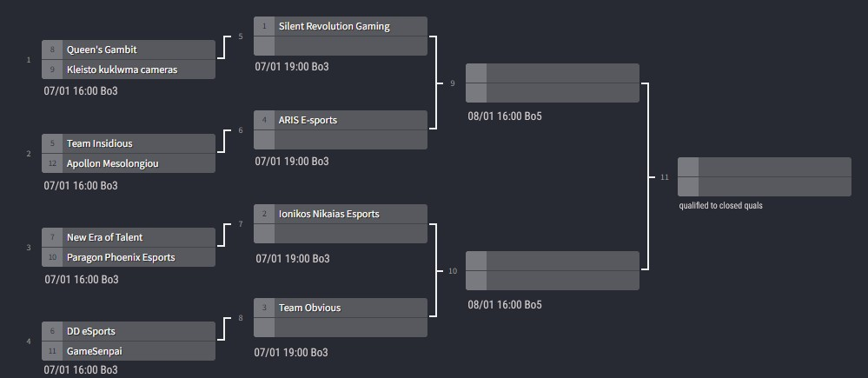Open the final match 11 top slot
This screenshot has width=868, height=378.
pos(765,167)
